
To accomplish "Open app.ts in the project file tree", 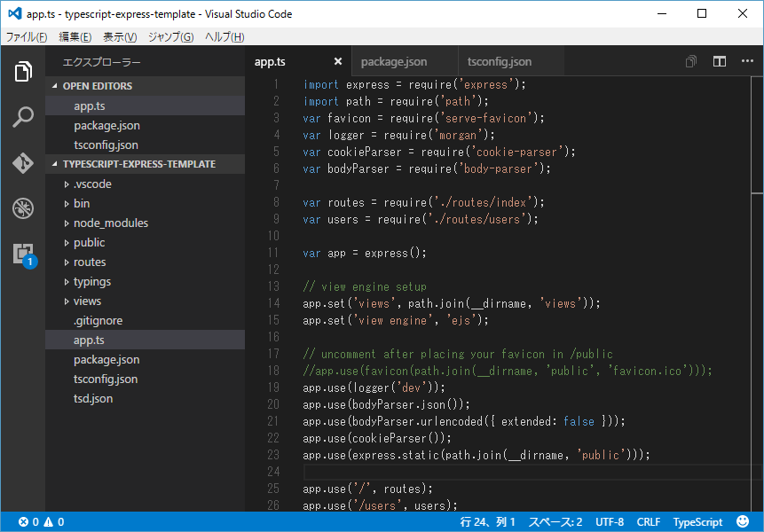I will [x=146, y=340].
